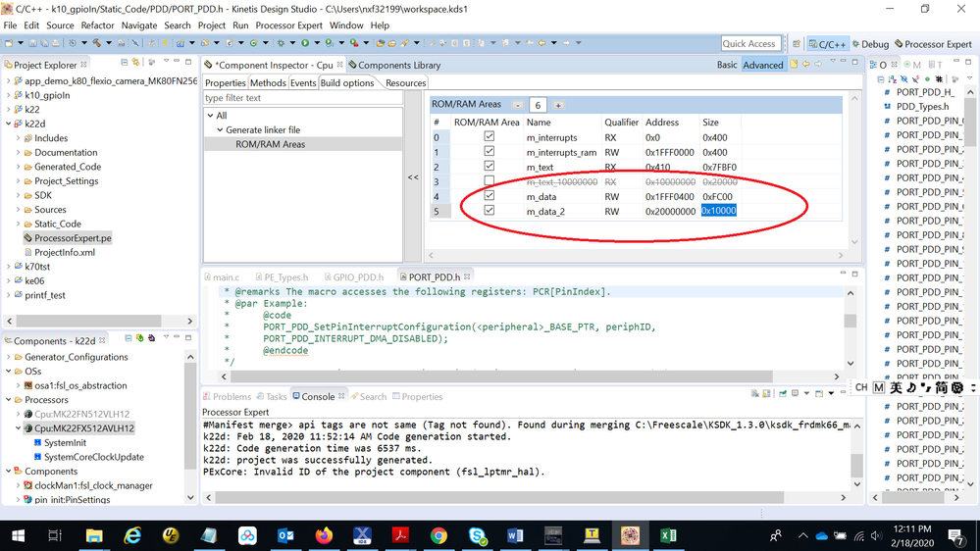Open the Refactor menu
This screenshot has height=551, width=980.
pyautogui.click(x=97, y=25)
